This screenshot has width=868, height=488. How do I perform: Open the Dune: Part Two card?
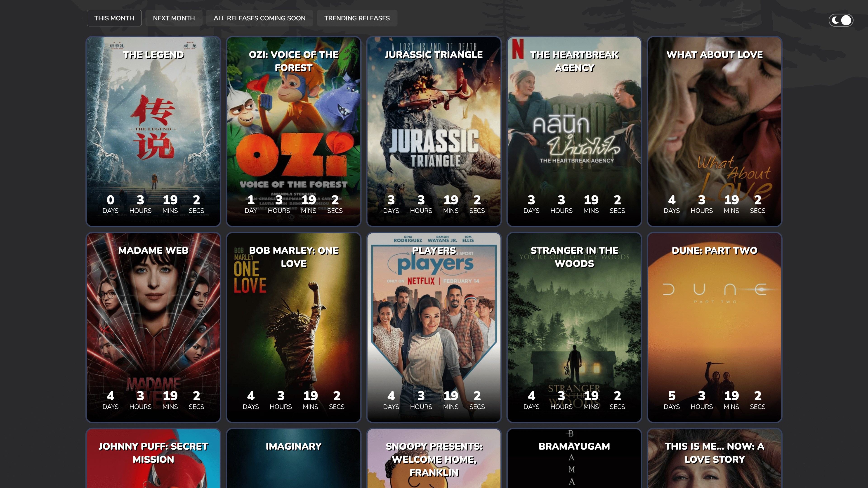[714, 327]
